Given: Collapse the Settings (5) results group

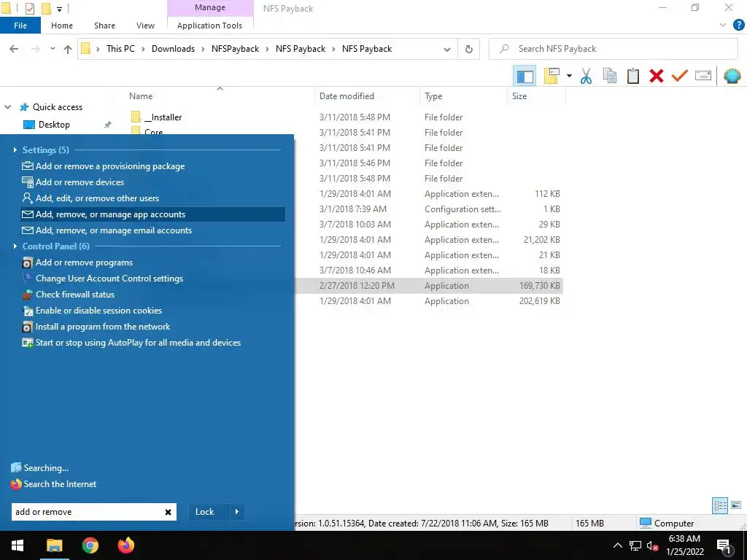Looking at the screenshot, I should [x=15, y=150].
